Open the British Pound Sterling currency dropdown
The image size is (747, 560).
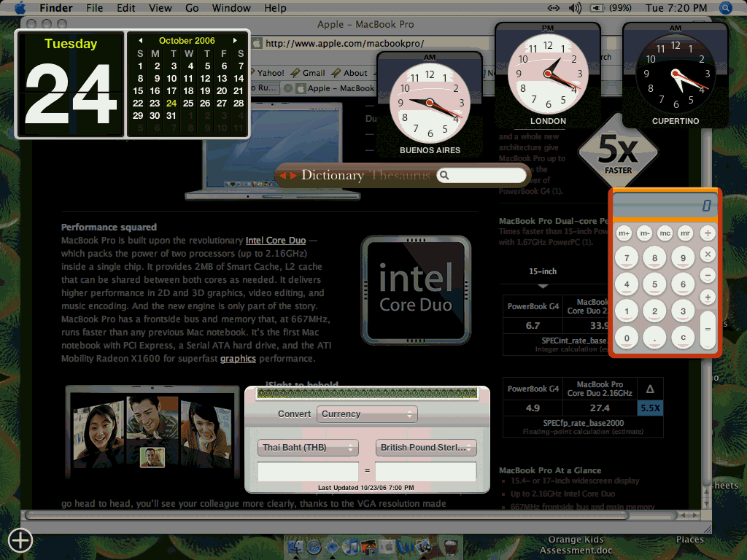tap(426, 448)
